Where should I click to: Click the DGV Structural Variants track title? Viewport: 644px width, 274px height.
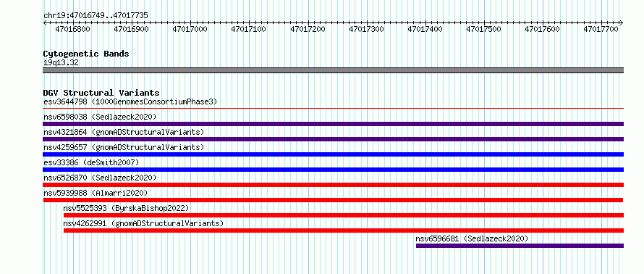click(x=101, y=93)
